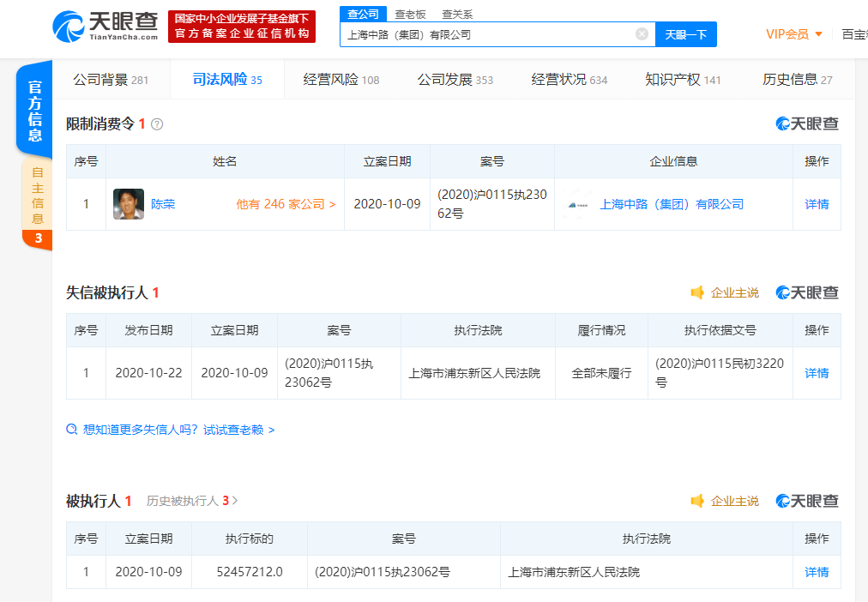Select the 52457212.0 execution amount cell

point(250,572)
